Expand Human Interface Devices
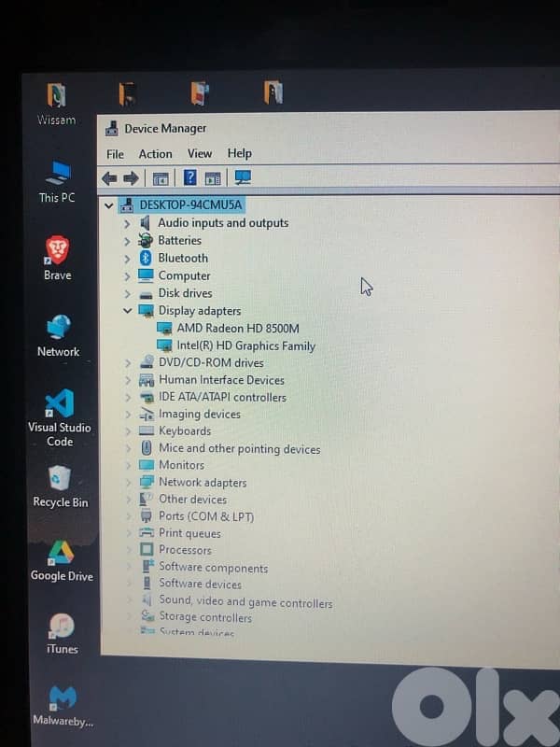Viewport: 560px width, 747px height. pos(127,380)
